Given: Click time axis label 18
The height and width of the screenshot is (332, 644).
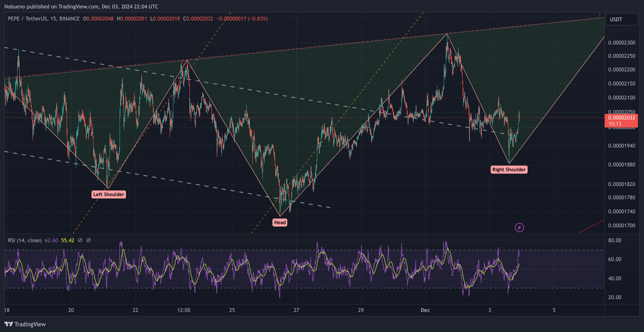Looking at the screenshot, I should pos(7,310).
